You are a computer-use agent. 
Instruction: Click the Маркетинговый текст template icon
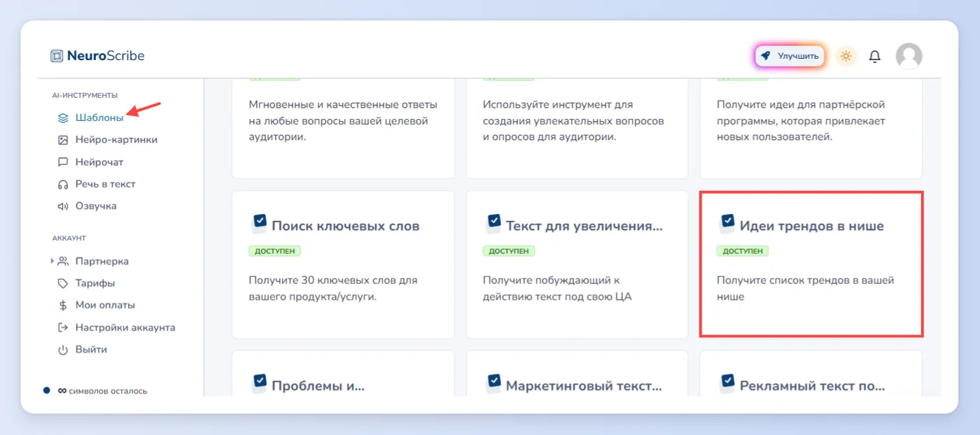493,383
